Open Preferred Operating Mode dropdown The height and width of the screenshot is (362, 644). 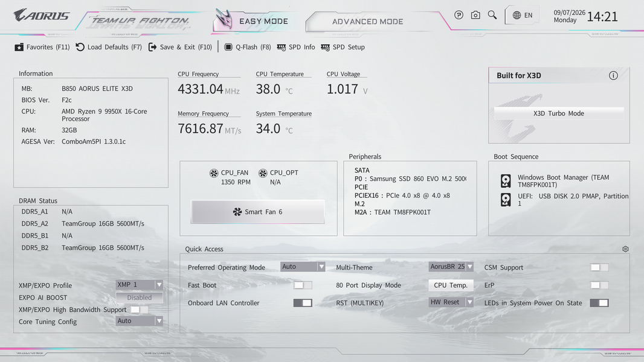pos(303,267)
